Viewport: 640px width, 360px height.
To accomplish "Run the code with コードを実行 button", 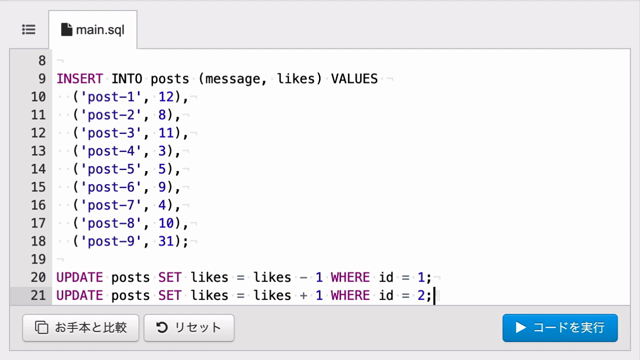I will click(x=560, y=328).
